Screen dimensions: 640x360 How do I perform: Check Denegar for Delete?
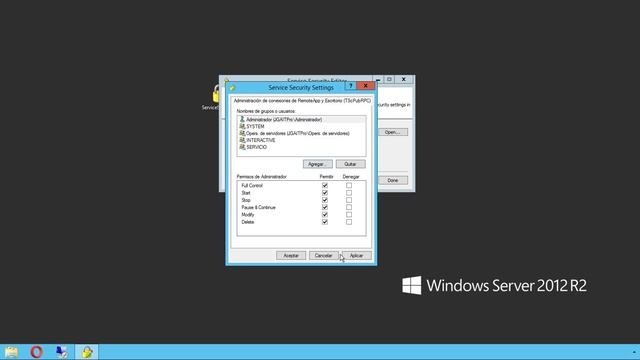click(x=349, y=222)
